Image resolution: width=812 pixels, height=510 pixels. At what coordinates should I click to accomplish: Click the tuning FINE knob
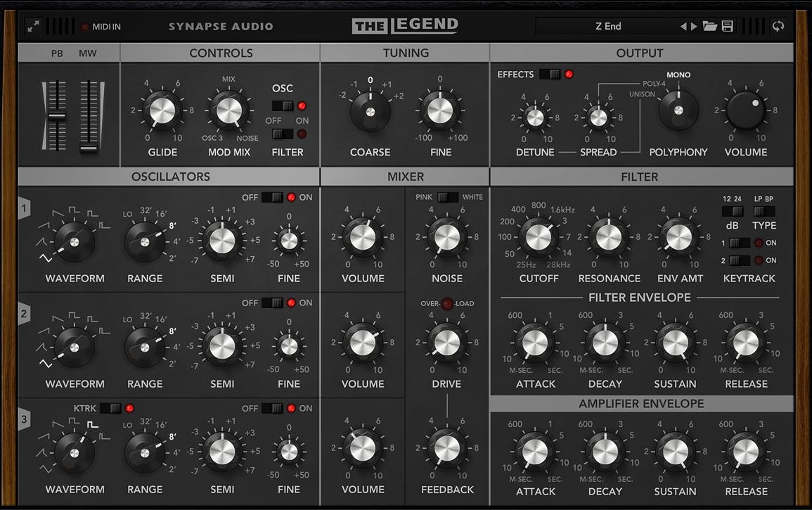[x=440, y=110]
